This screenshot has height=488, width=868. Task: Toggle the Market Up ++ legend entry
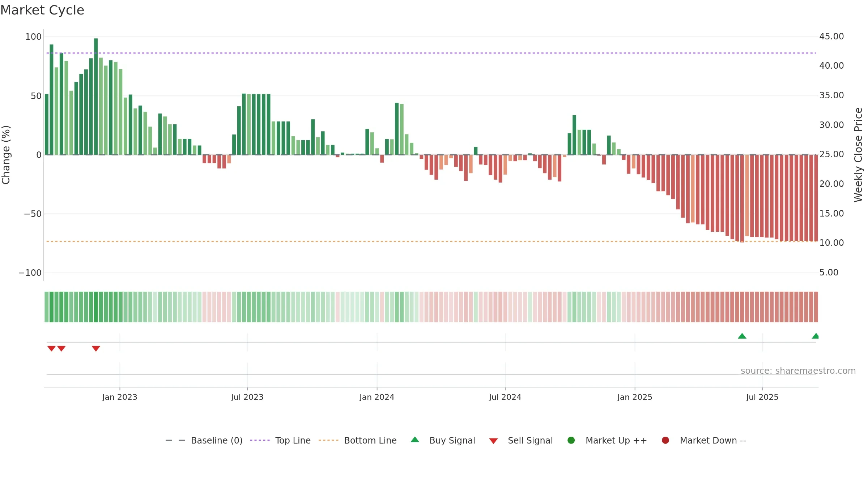(x=607, y=440)
